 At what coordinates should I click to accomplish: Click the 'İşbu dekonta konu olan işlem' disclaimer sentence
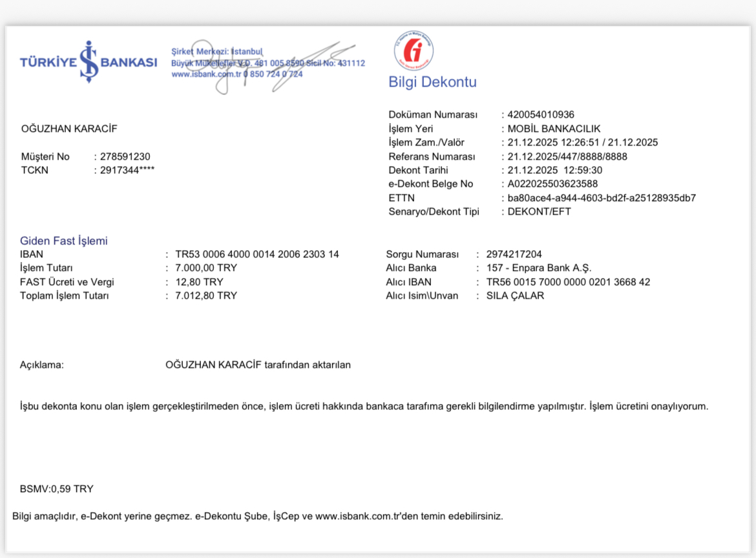click(x=364, y=407)
